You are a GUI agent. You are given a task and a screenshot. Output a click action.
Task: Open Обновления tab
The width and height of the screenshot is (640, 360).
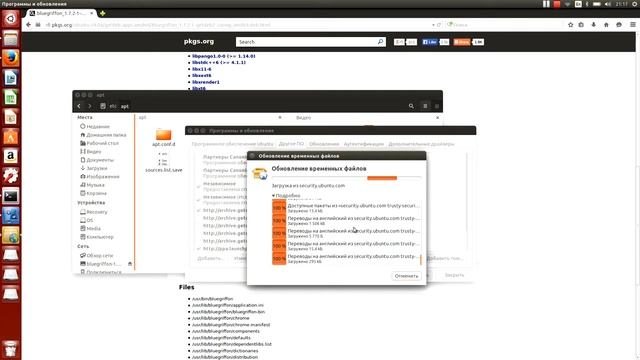point(324,144)
